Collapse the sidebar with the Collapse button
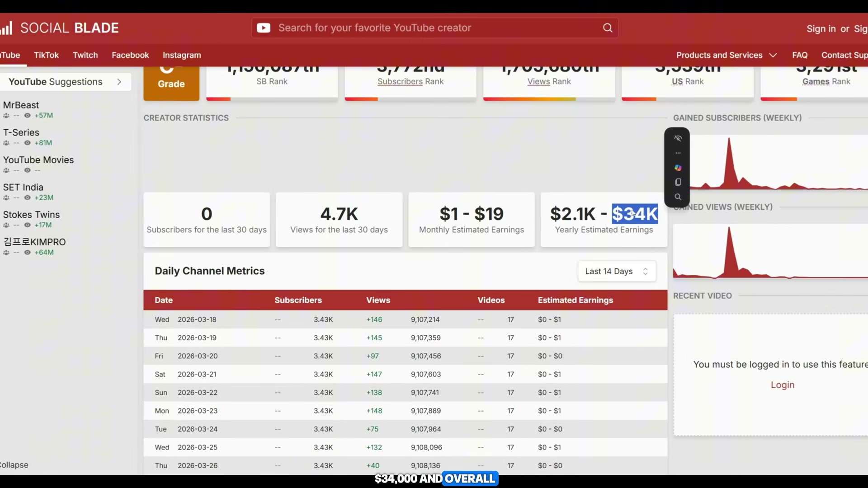 [x=14, y=465]
